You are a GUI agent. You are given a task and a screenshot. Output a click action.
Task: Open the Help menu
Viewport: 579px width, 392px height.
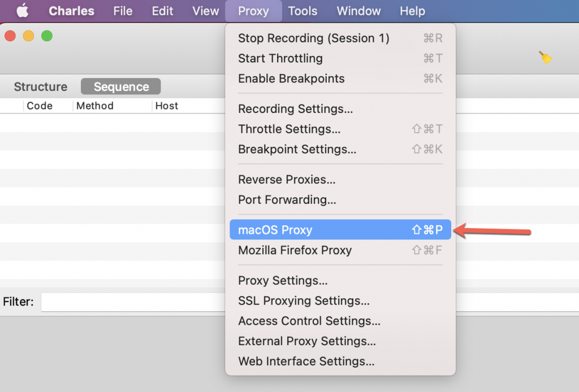[412, 11]
